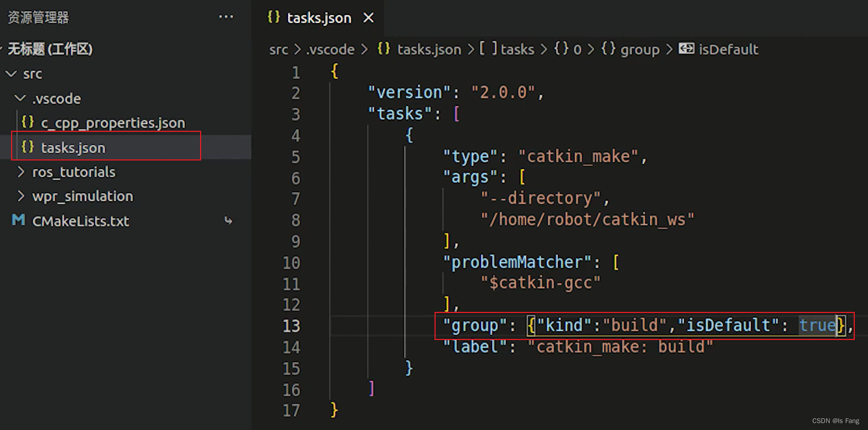Screen dimensions: 868x430
Task: Click the "isDefault" key on line 13
Action: [x=728, y=325]
